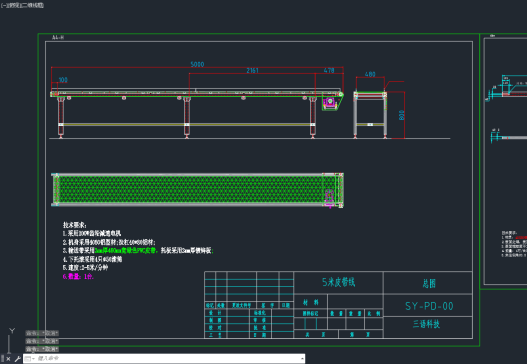Select the magenta motor in side elevation
The width and height of the screenshot is (527, 364).
tap(329, 102)
